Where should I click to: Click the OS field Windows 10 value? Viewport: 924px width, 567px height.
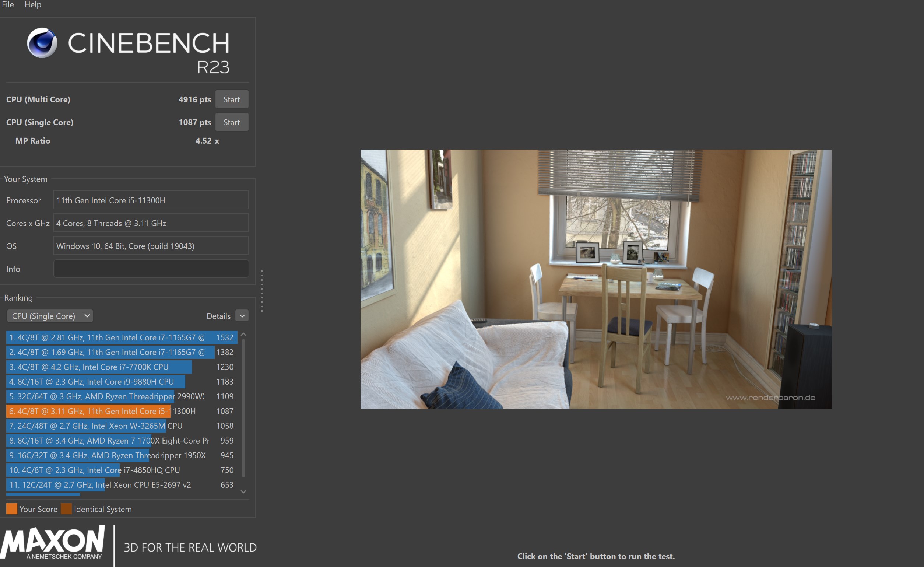point(151,246)
